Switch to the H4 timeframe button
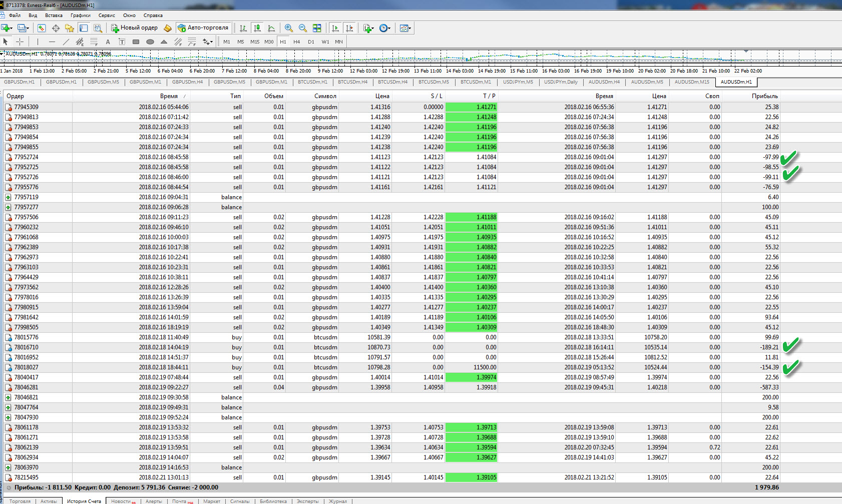The height and width of the screenshot is (504, 842). pos(297,42)
